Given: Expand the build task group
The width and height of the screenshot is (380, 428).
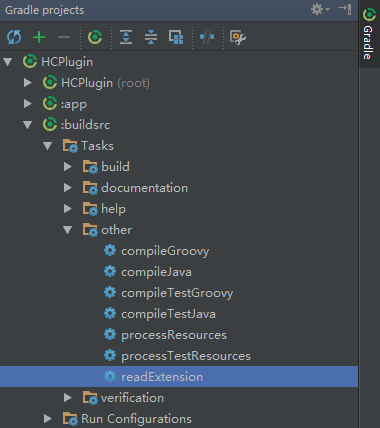Looking at the screenshot, I should 68,167.
